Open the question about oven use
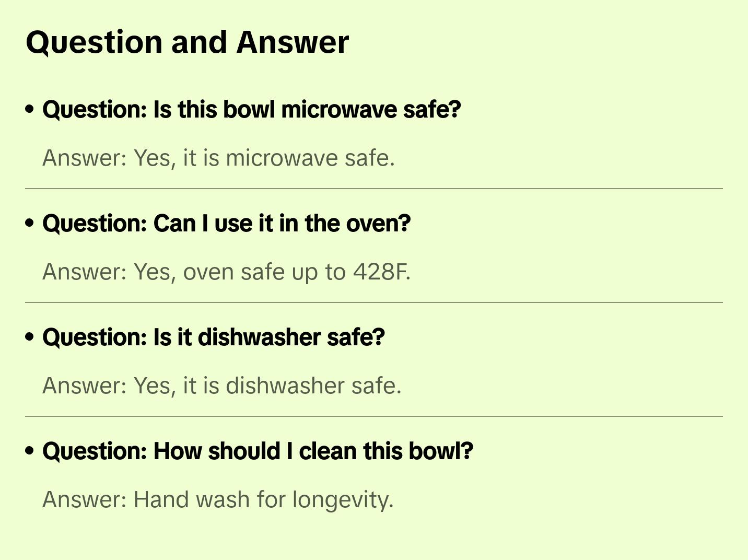This screenshot has height=560, width=748. click(227, 224)
